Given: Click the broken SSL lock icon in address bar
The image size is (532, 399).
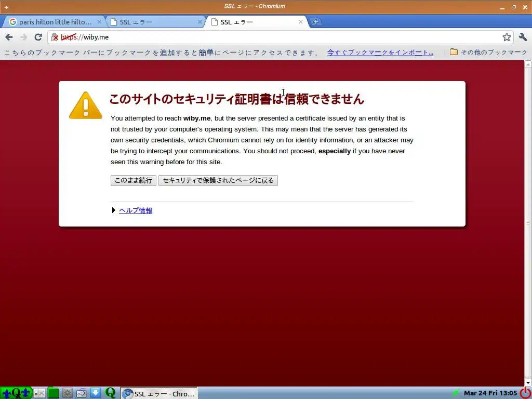Looking at the screenshot, I should click(x=55, y=37).
